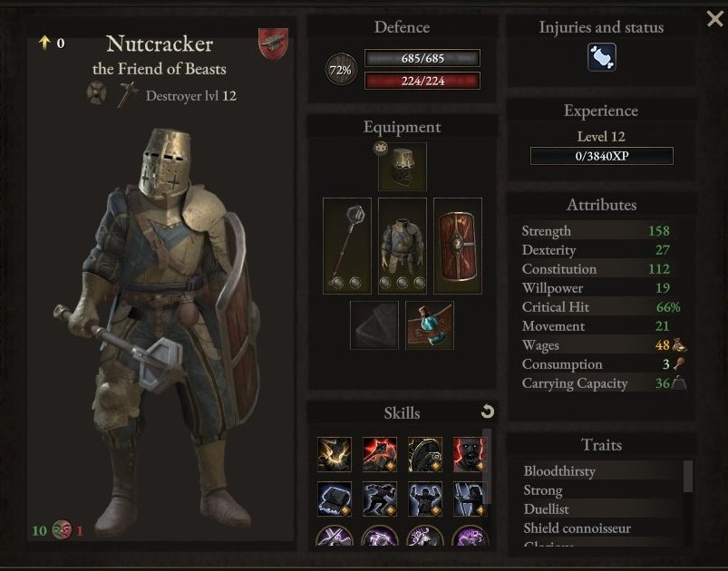The height and width of the screenshot is (571, 728).
Task: Click the 72% armor protection badge
Action: 341,70
